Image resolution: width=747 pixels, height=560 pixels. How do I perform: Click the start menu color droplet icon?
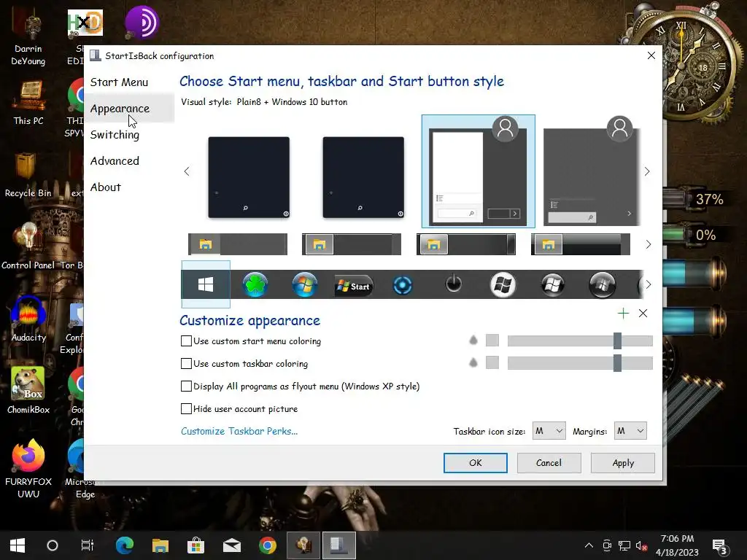(473, 340)
